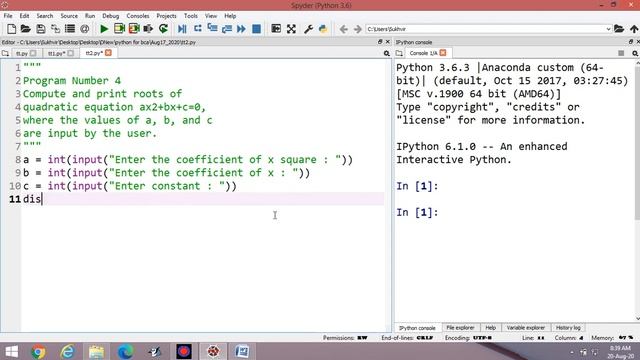Open file using the folder toolbar icon
The width and height of the screenshot is (640, 360).
click(x=26, y=29)
